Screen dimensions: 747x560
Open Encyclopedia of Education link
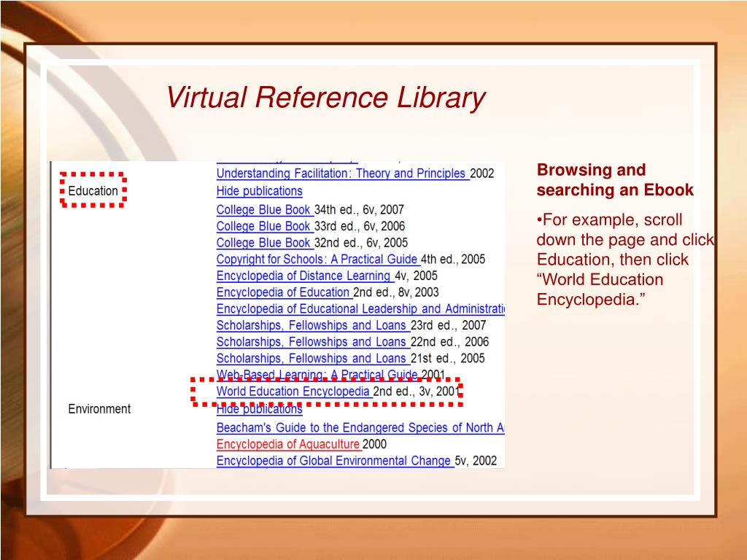tap(283, 292)
